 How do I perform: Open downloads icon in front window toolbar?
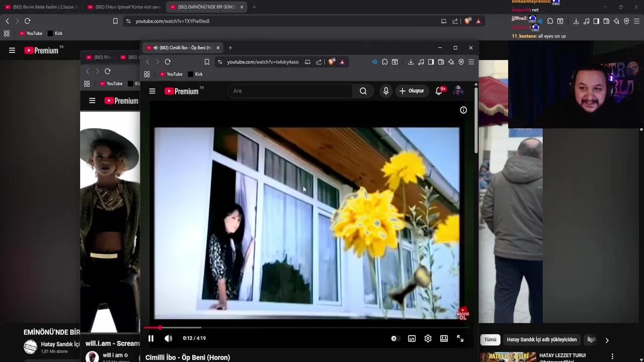click(411, 62)
